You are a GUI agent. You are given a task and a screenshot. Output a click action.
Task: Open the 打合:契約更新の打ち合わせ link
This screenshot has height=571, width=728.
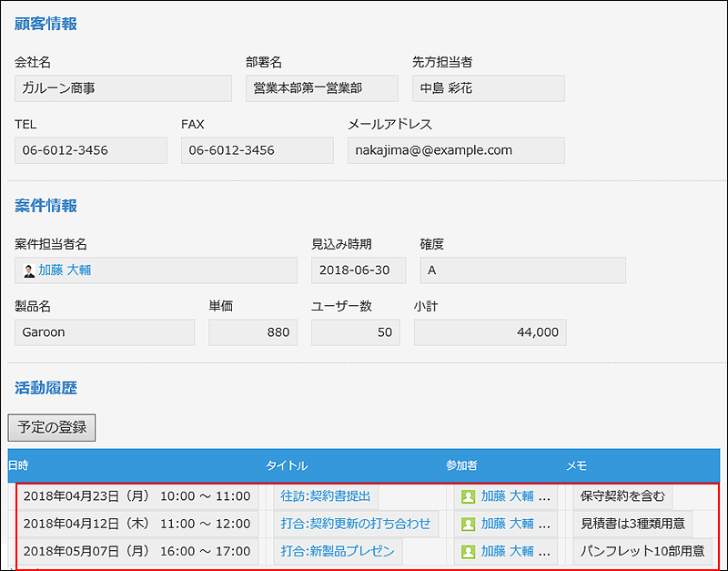(356, 524)
